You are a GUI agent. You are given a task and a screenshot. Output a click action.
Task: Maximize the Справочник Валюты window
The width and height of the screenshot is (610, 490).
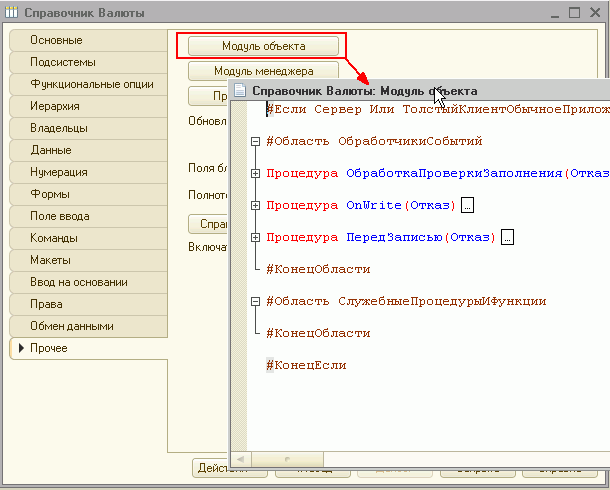point(575,13)
